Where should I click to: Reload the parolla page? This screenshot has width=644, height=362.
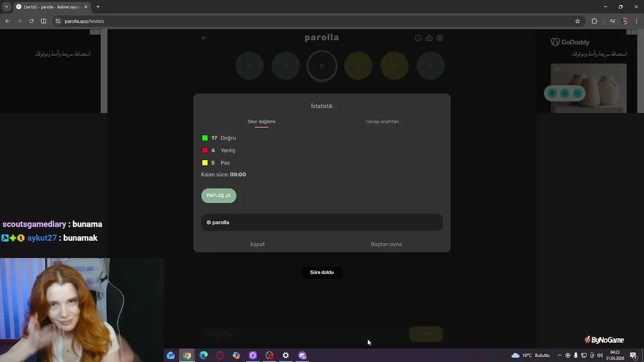31,21
